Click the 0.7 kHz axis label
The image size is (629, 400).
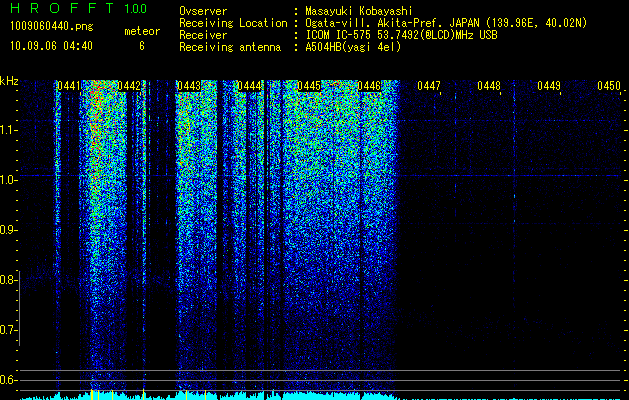pos(8,330)
